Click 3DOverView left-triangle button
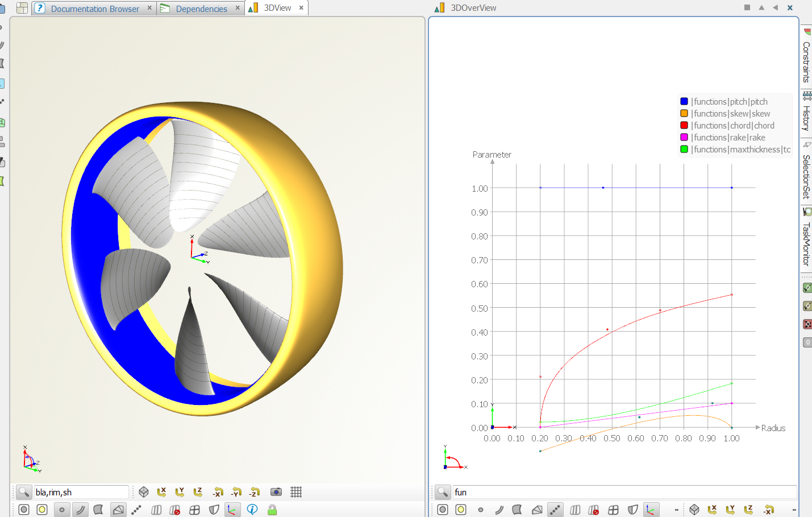 [776, 7]
